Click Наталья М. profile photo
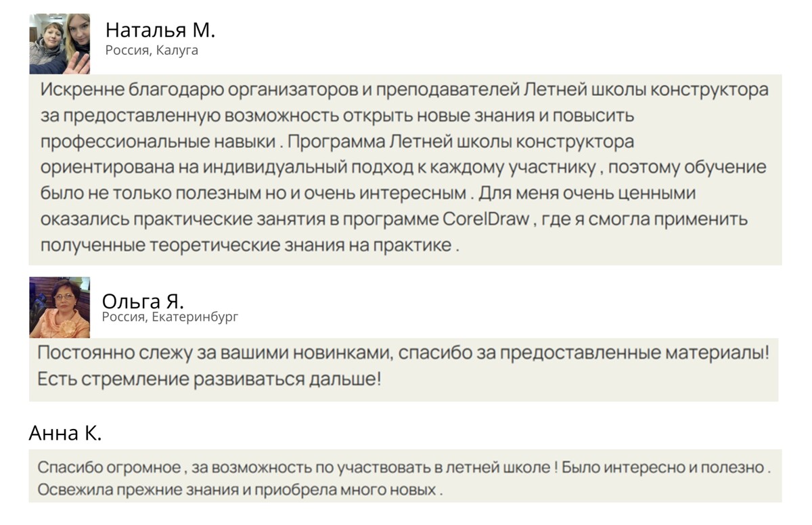 tap(60, 43)
